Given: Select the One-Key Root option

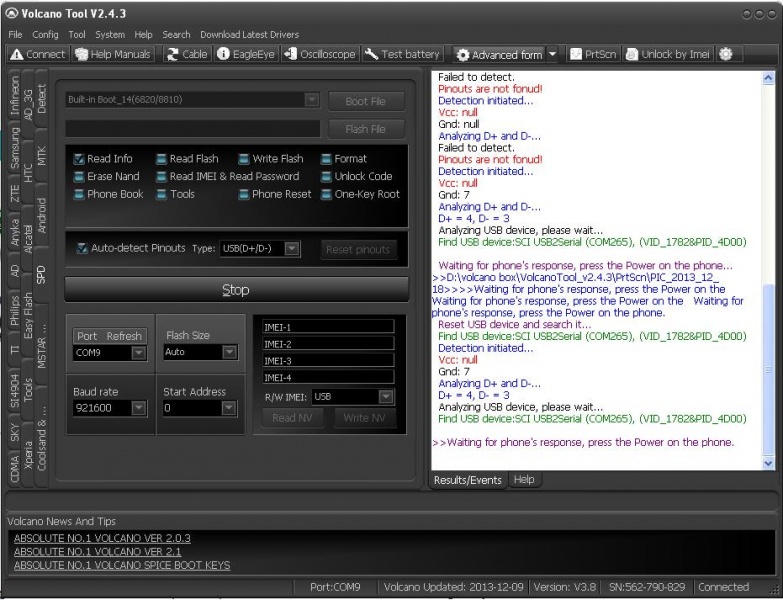Looking at the screenshot, I should click(x=326, y=194).
